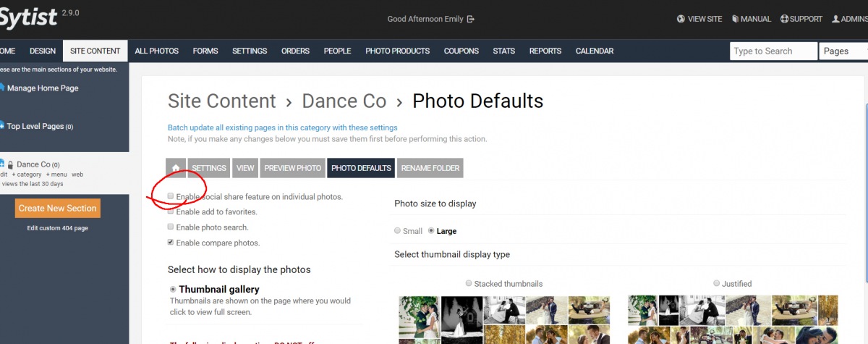The image size is (868, 344).
Task: Switch to the section SETTINGS tab
Action: coord(209,168)
